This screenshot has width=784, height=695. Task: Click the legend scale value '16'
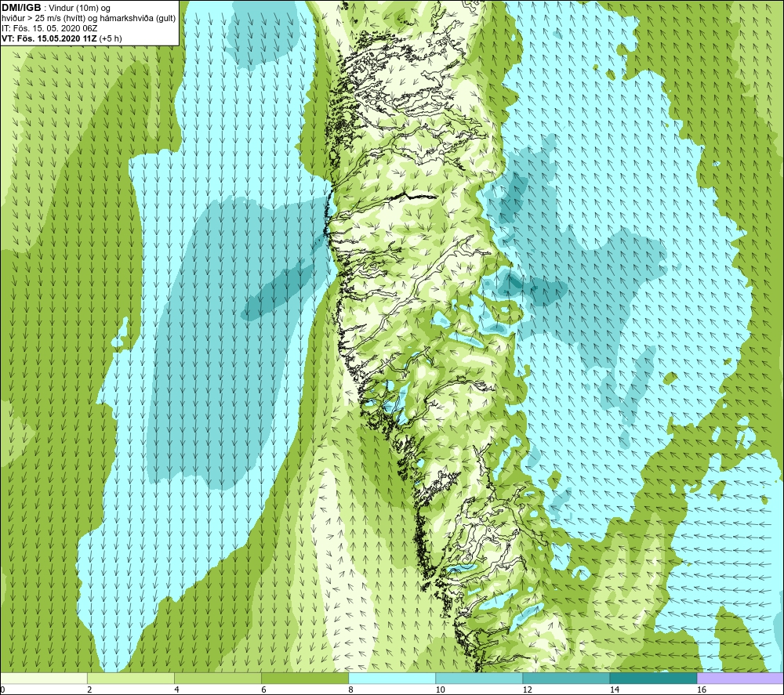tap(701, 690)
